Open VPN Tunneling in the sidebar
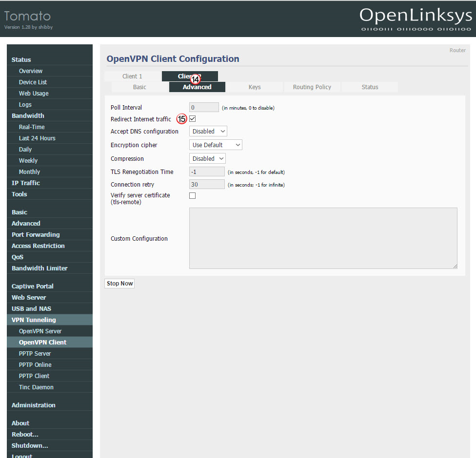 (x=50, y=320)
